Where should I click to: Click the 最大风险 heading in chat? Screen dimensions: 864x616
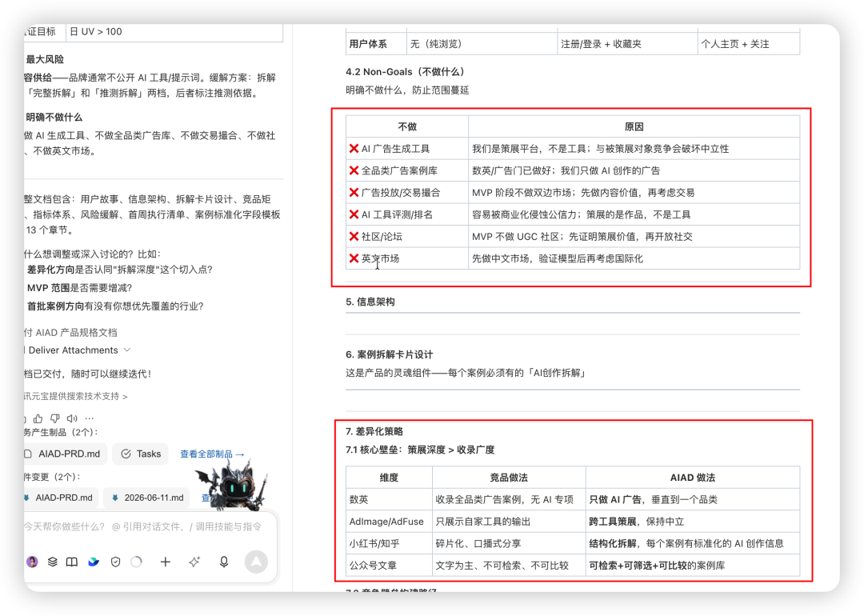point(45,59)
